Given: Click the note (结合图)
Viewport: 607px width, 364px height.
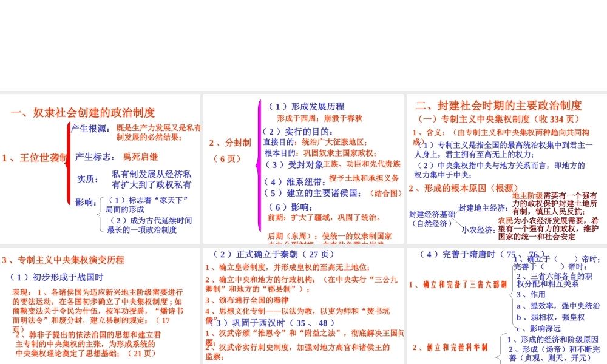Looking at the screenshot, I should point(386,193).
